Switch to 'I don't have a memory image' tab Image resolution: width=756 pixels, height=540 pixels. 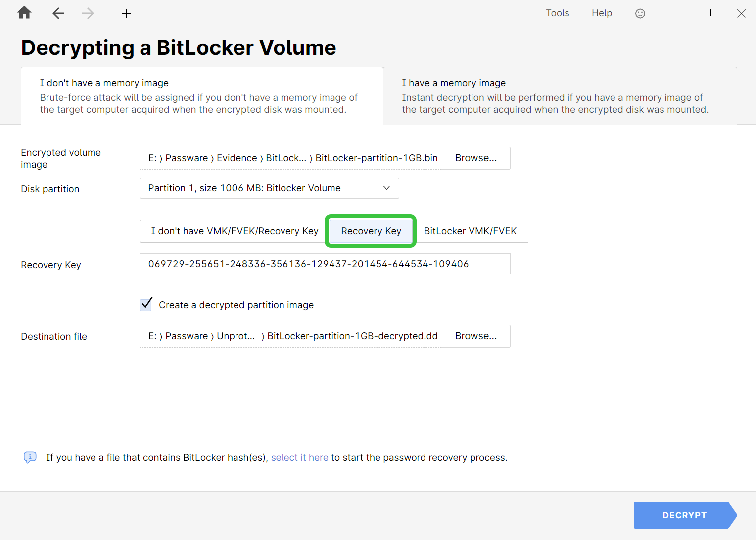202,96
